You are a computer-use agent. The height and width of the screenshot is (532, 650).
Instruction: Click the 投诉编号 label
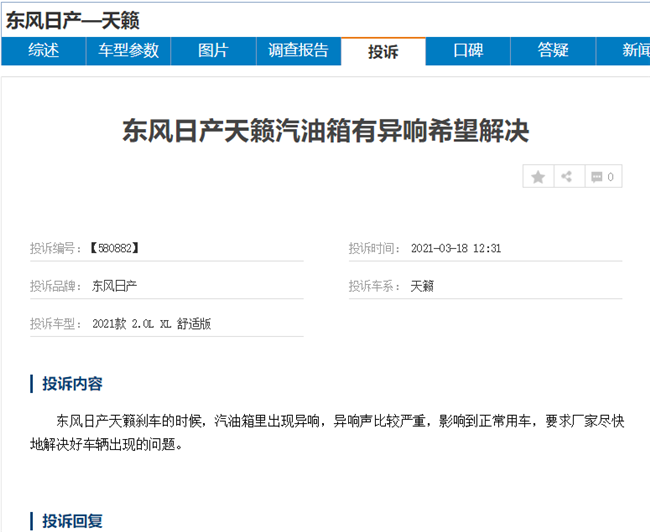[x=56, y=248]
